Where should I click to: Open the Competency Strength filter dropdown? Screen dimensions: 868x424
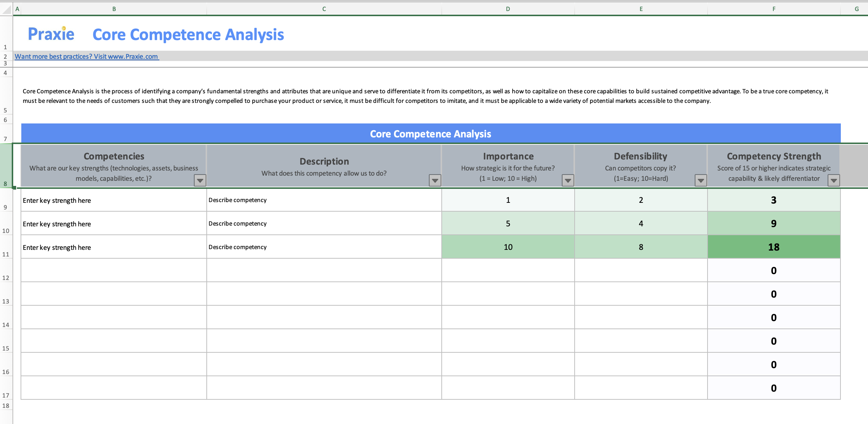(833, 180)
